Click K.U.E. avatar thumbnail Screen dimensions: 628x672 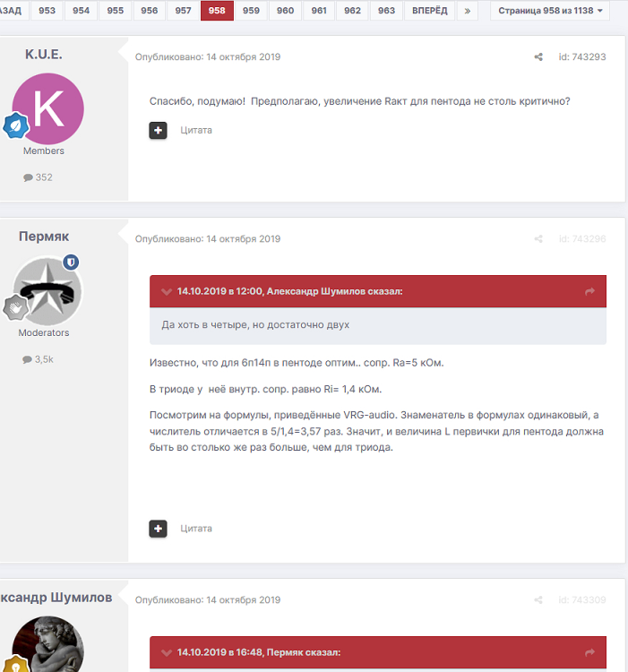(x=48, y=108)
